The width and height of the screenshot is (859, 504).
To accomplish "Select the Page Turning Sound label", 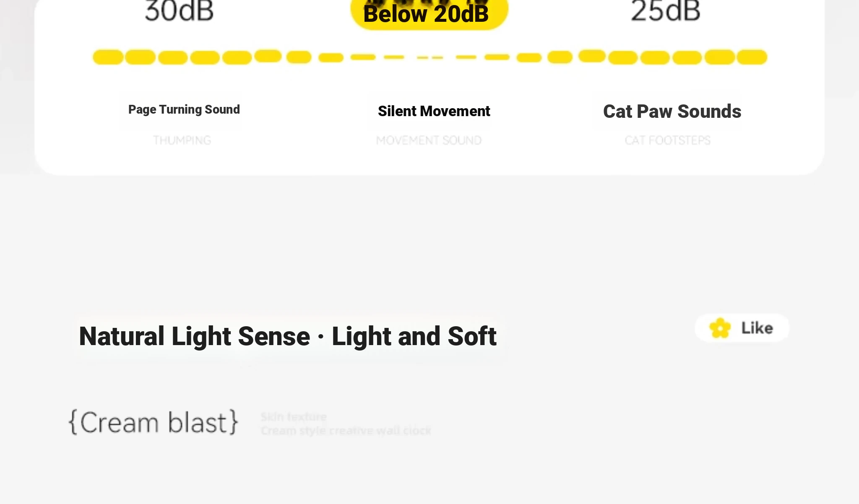I will 184,109.
